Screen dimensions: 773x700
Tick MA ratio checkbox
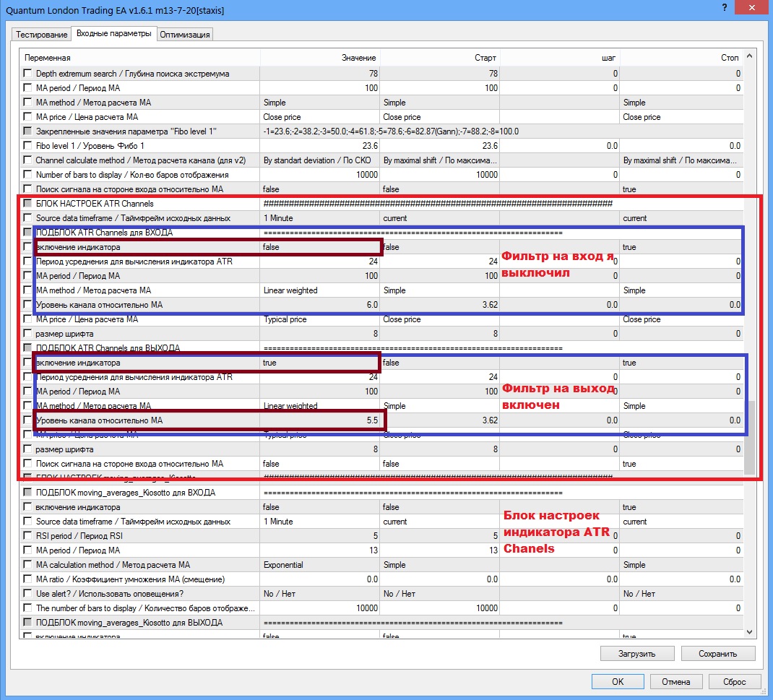27,579
